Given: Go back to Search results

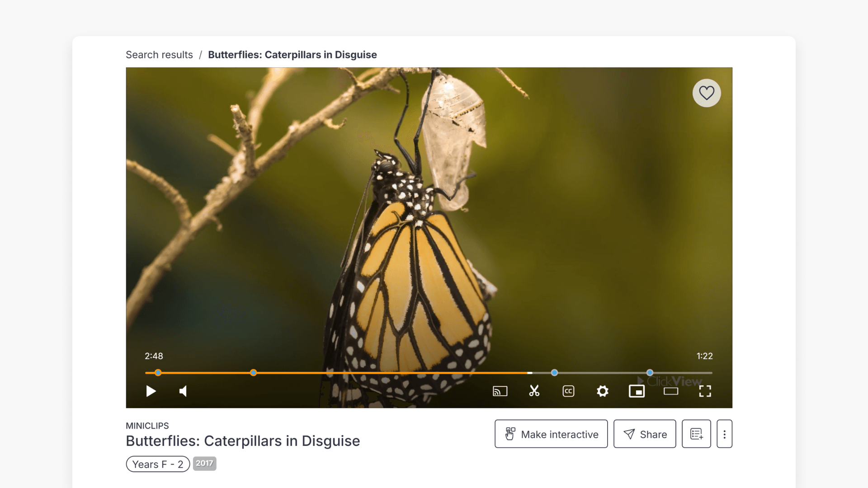Looking at the screenshot, I should coord(159,55).
